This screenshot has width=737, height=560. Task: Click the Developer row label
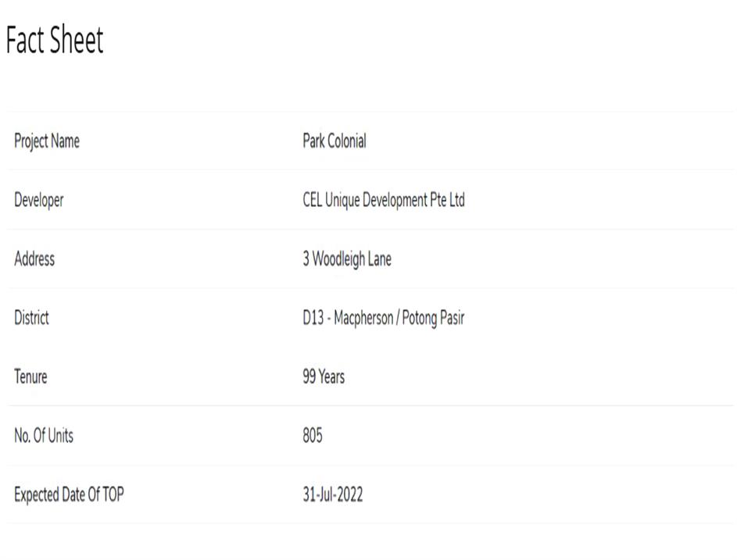click(39, 201)
